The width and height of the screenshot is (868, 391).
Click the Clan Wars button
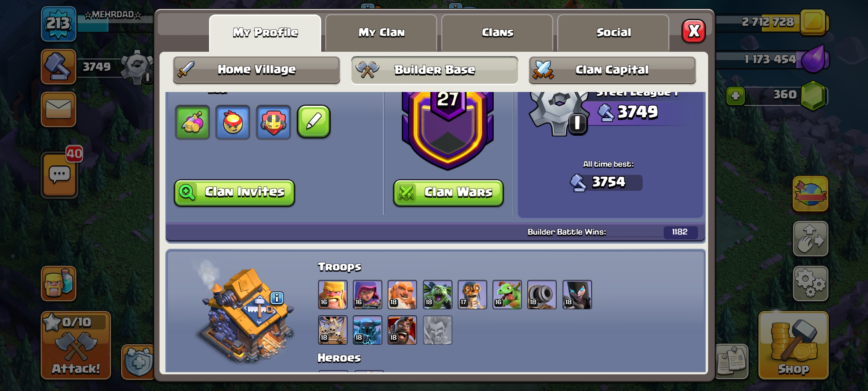point(448,193)
